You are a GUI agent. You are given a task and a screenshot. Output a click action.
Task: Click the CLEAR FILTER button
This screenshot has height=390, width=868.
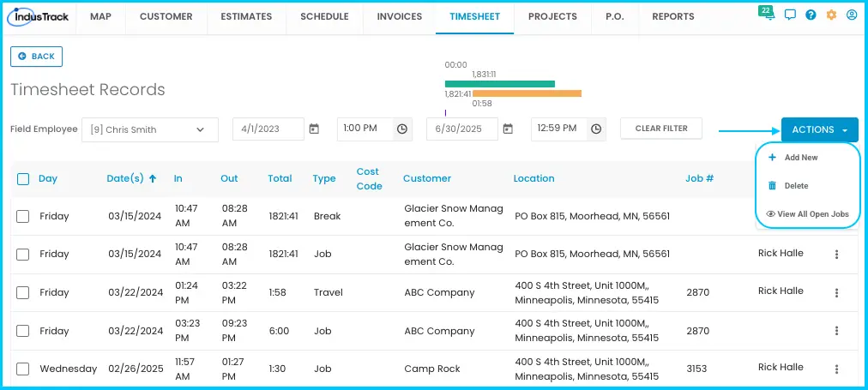pos(661,129)
